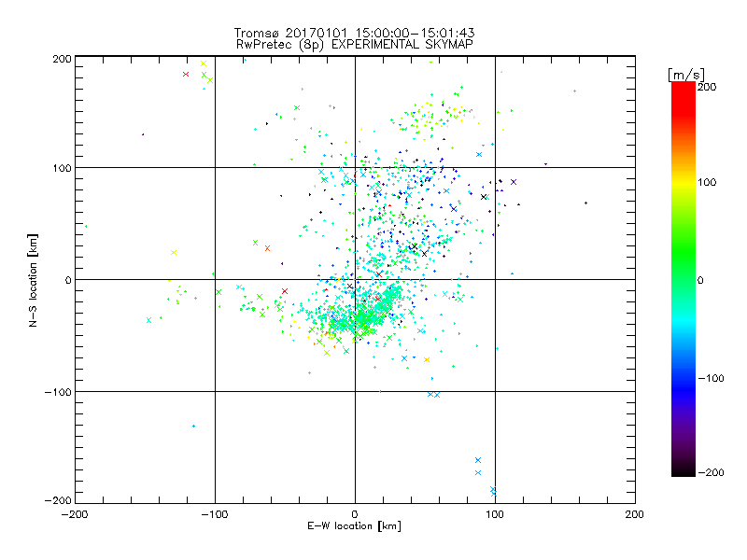747x560 pixels.
Task: Click the colorbar tick label -100
Action: tap(711, 378)
